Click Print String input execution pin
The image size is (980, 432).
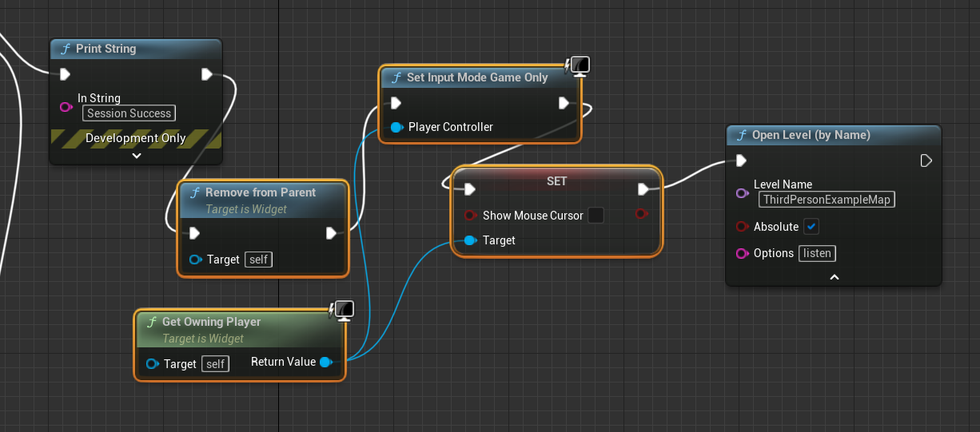pos(66,74)
